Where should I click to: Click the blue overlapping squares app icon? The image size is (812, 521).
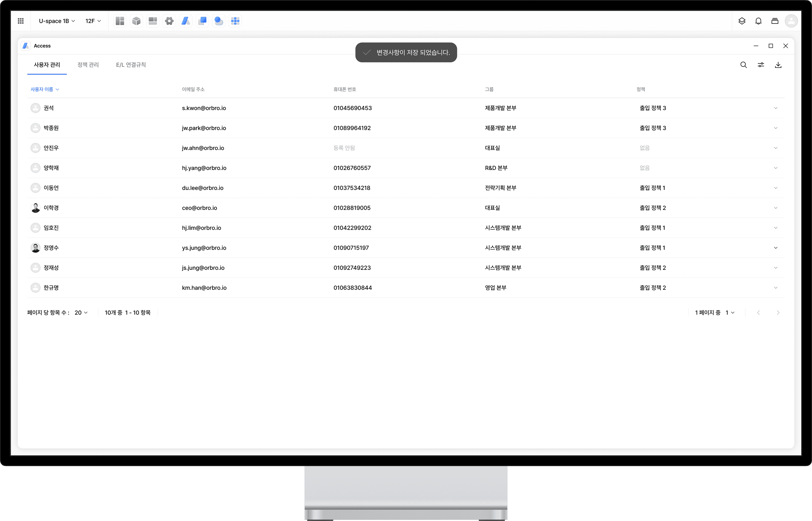(x=202, y=21)
